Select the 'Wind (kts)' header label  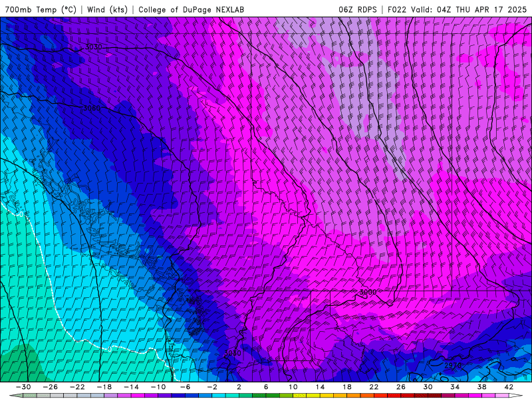(107, 9)
